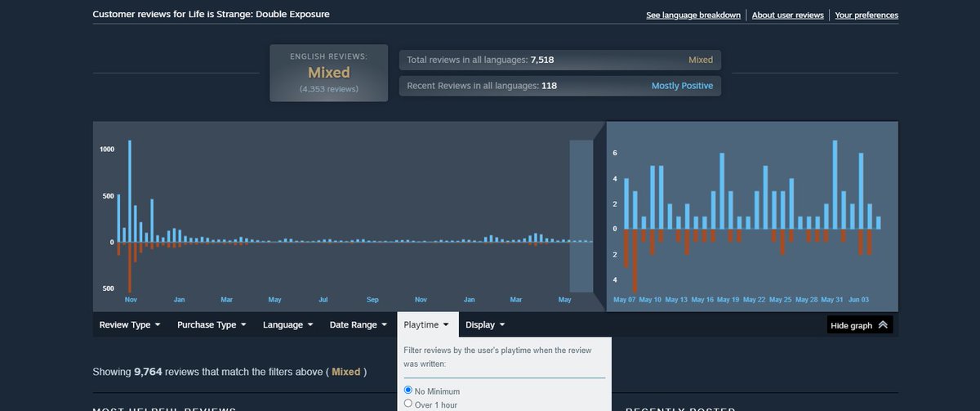Click the Sep axis label

(x=372, y=300)
